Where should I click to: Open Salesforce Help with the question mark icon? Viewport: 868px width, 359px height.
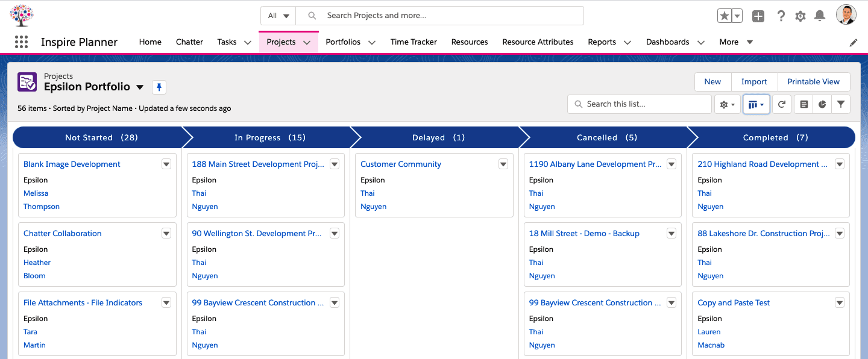[x=781, y=16]
